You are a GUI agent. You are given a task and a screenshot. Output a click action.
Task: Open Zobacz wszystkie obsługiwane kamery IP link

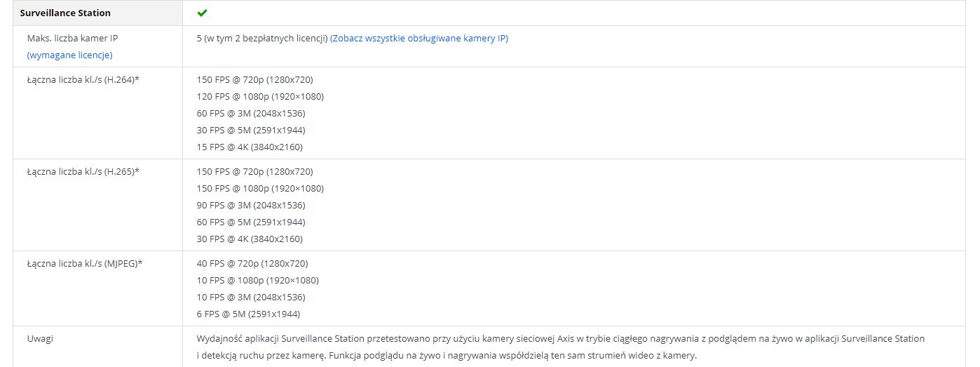click(419, 38)
